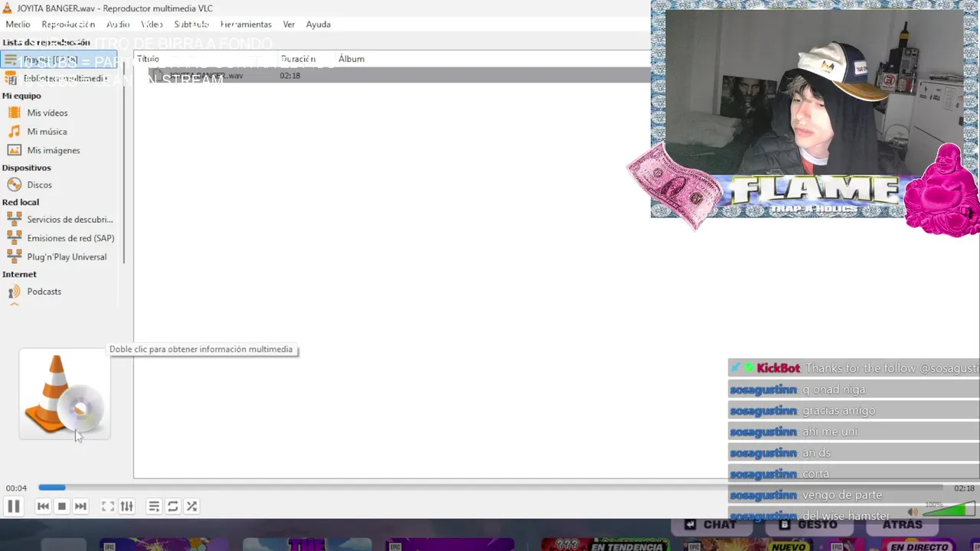The height and width of the screenshot is (551, 980).
Task: Pause playback with the pause button
Action: (13, 506)
